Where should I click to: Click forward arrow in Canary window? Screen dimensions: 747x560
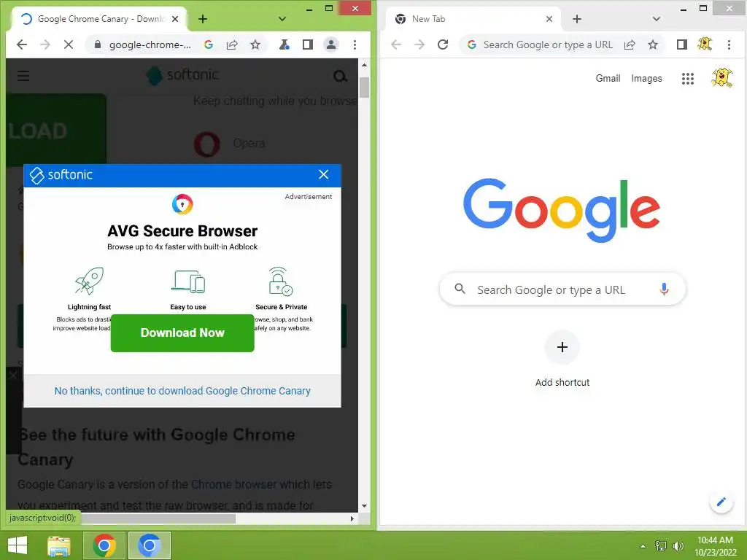(x=45, y=44)
